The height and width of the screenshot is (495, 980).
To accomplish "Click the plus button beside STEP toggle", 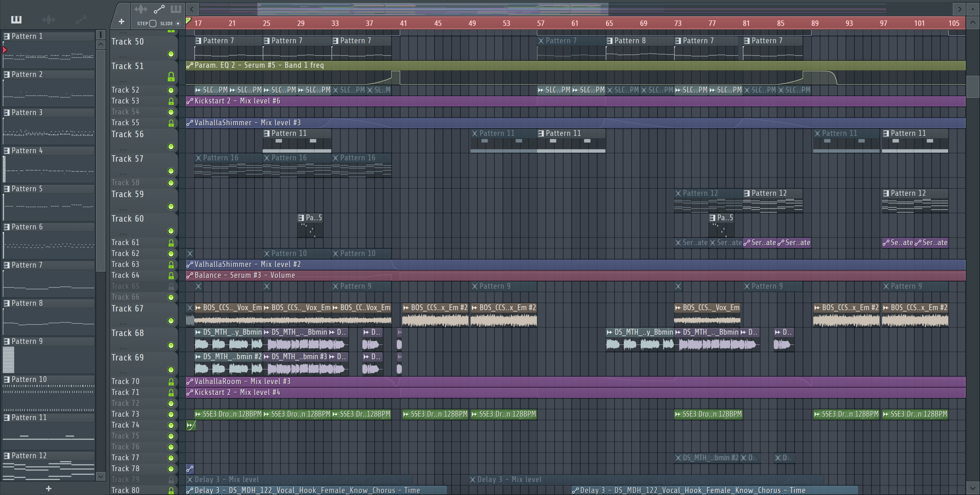I will click(x=121, y=22).
